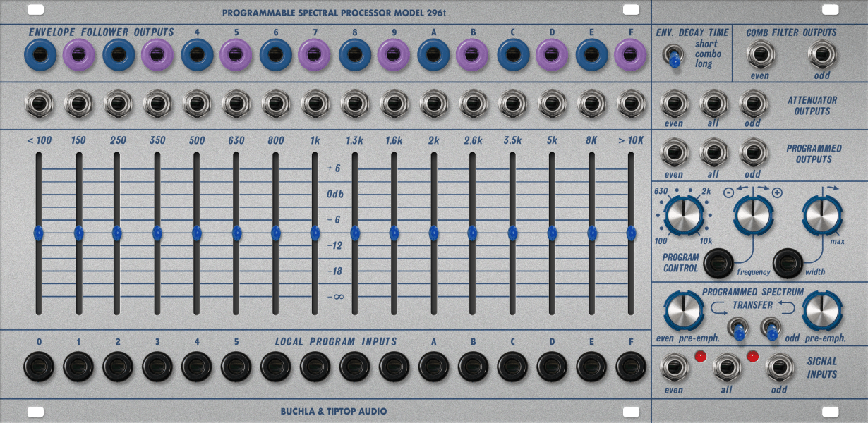Click the odd Comb Filter output jack
The width and height of the screenshot is (868, 423).
click(821, 54)
